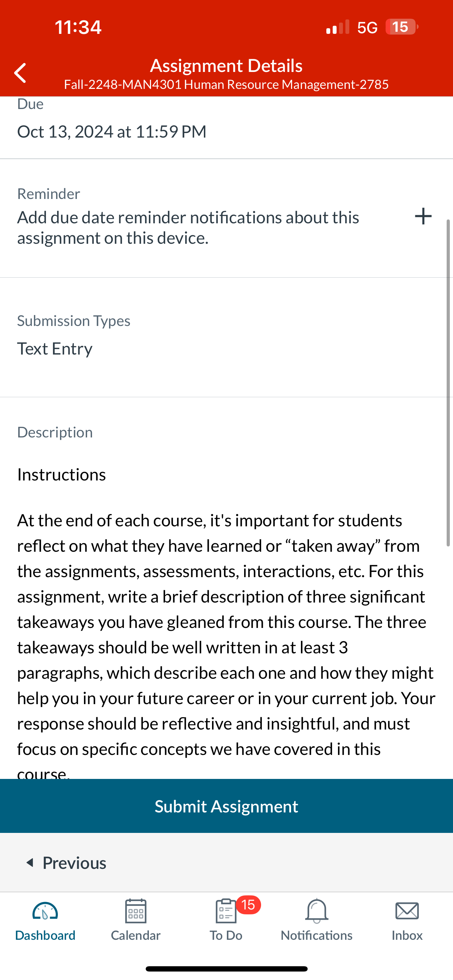Add a due date reminder with plus icon
The height and width of the screenshot is (980, 453).
(423, 216)
